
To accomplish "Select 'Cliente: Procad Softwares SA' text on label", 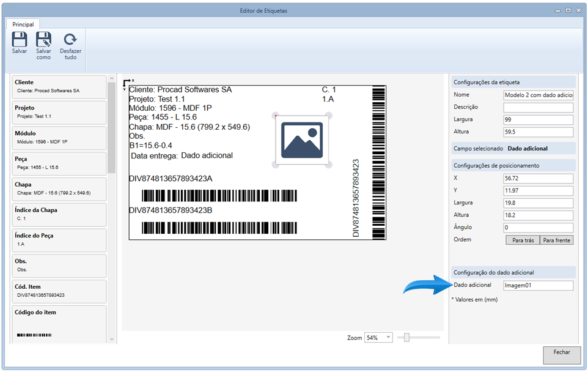I will coord(180,90).
